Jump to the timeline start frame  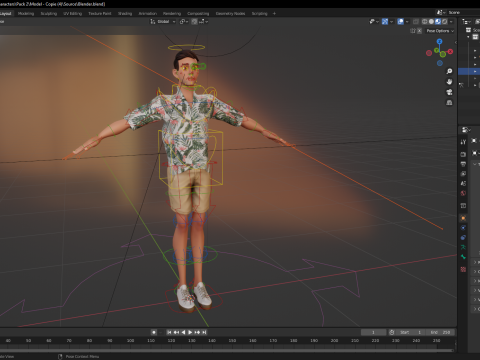[x=169, y=332]
